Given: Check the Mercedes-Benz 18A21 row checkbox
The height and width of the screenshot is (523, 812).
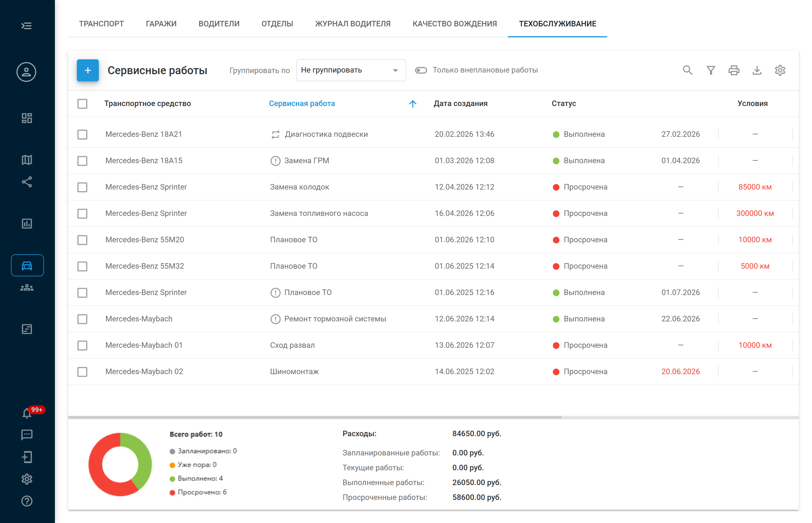Looking at the screenshot, I should pyautogui.click(x=82, y=135).
